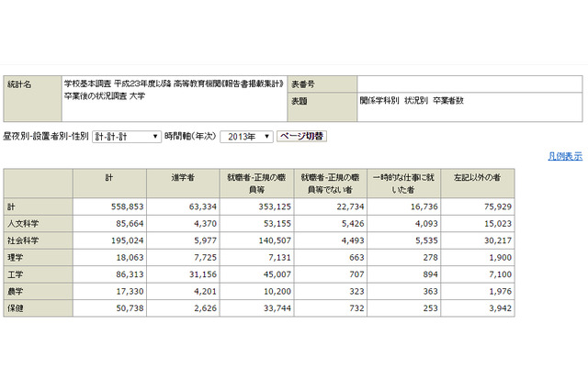Select the 左記以外の者 column header
The width and height of the screenshot is (588, 391).
[x=478, y=184]
